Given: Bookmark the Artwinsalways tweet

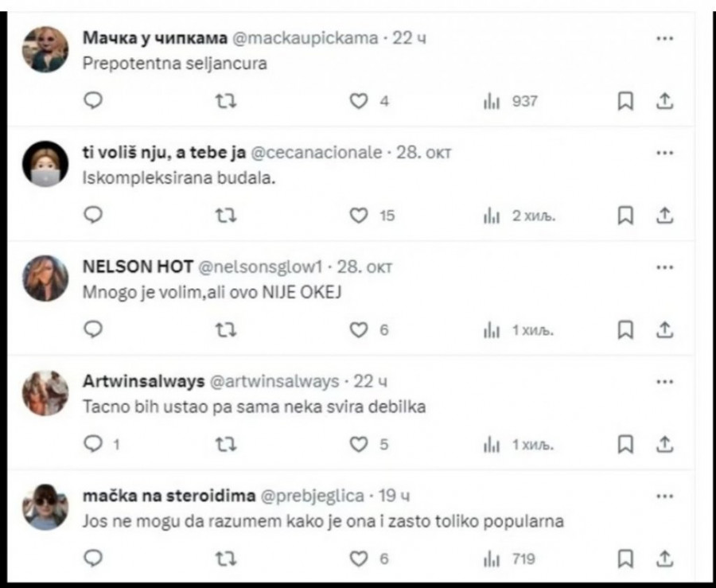Looking at the screenshot, I should 626,445.
